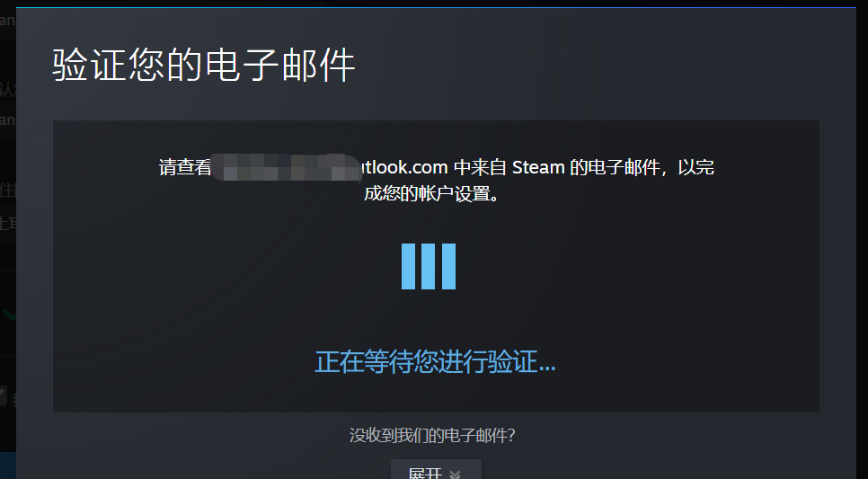Click the blue loading bars indicator
Screen dimensions: 868x479
(429, 266)
